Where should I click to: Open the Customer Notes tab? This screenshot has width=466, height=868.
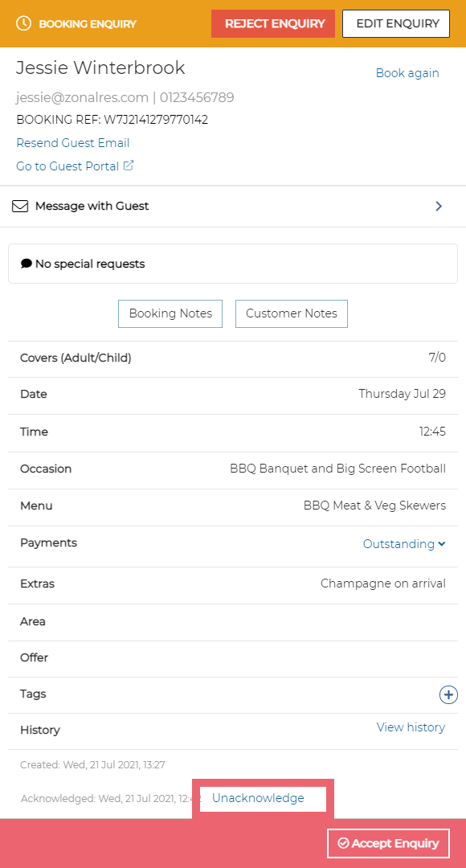tap(292, 314)
